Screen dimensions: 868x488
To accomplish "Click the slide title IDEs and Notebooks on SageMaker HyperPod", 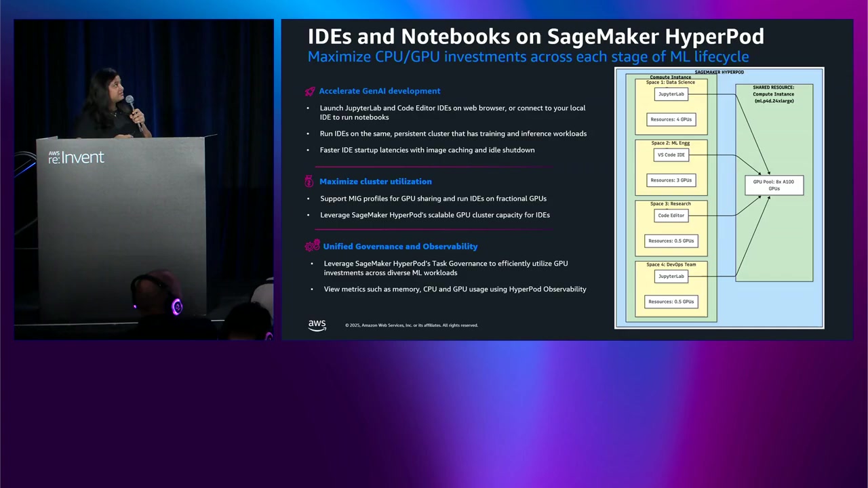I will tap(536, 36).
